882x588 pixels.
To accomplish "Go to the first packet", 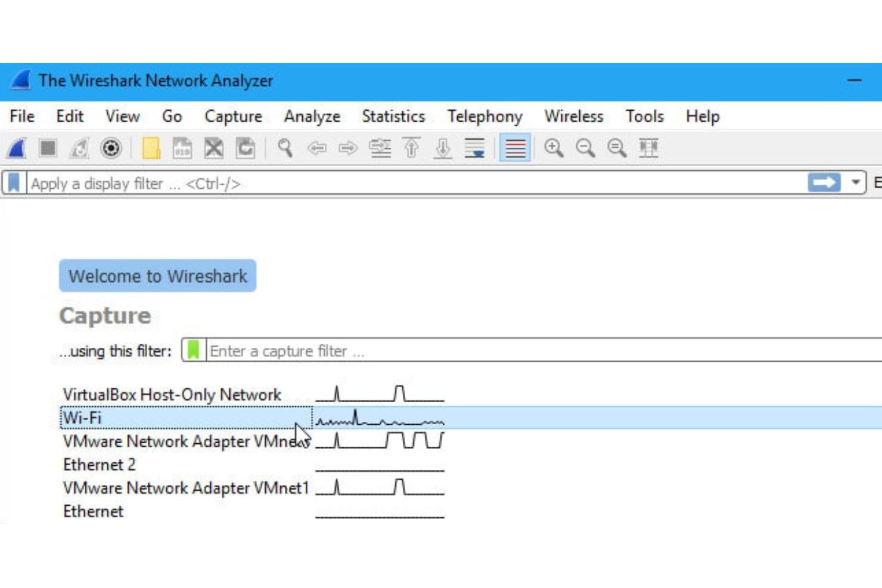I will (411, 149).
